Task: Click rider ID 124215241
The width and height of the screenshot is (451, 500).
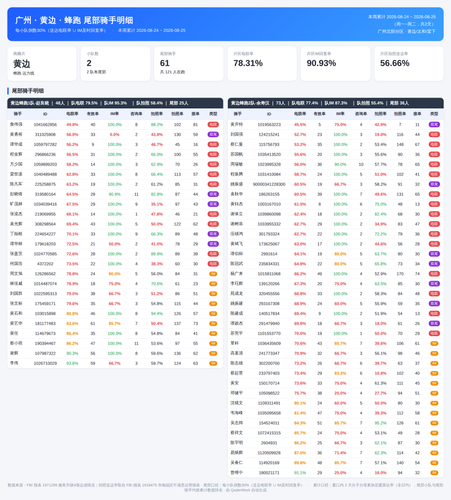Action: tap(269, 135)
